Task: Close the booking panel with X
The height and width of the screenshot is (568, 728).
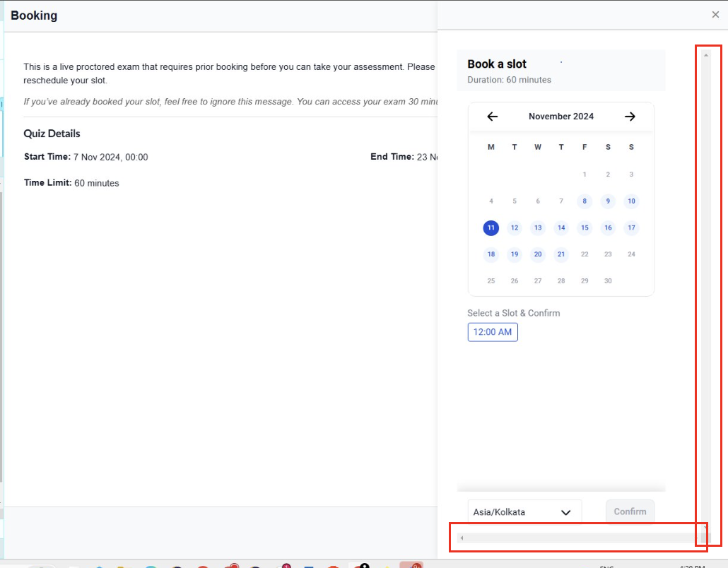Action: point(715,14)
